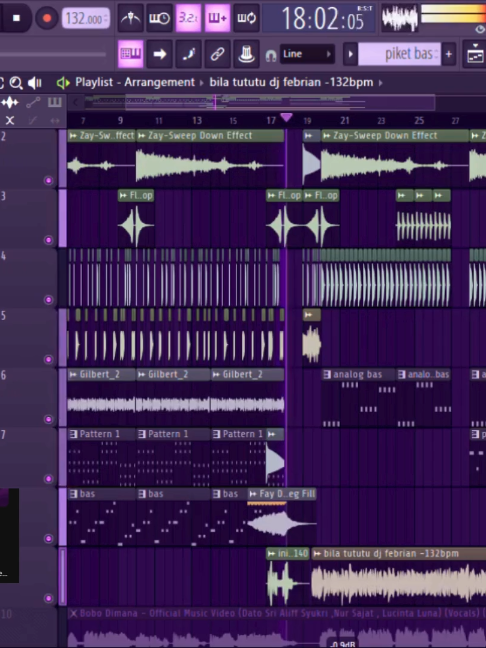Enable the countdown before recording icon
The height and width of the screenshot is (648, 486).
pos(188,18)
